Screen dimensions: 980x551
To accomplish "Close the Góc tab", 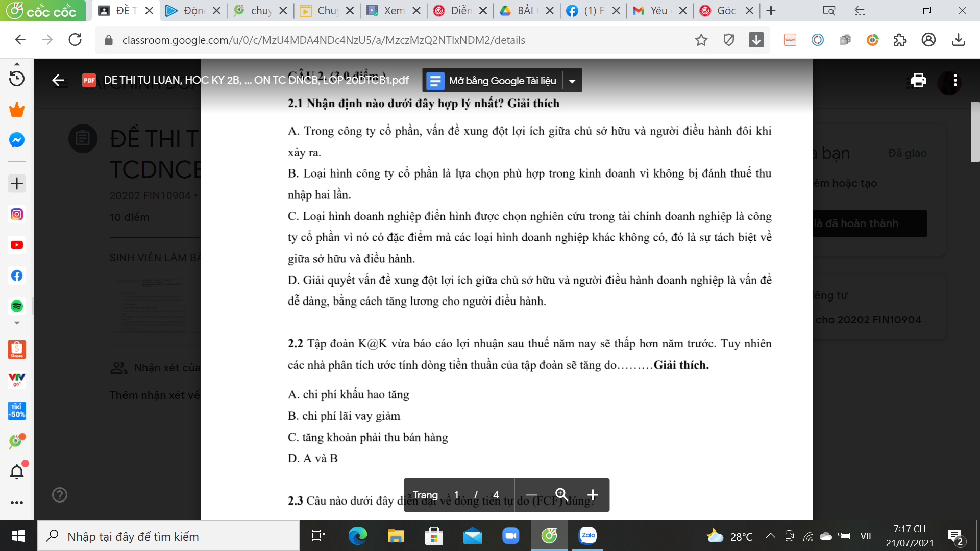I will pos(749,11).
